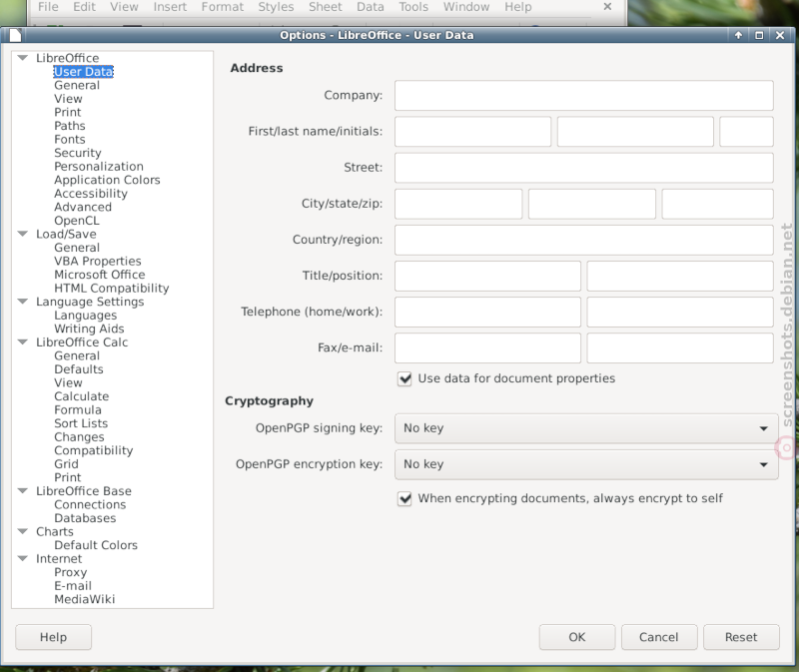Screen dimensions: 799x672
Task: Open the Tools menu in the Calc window
Action: 413,7
